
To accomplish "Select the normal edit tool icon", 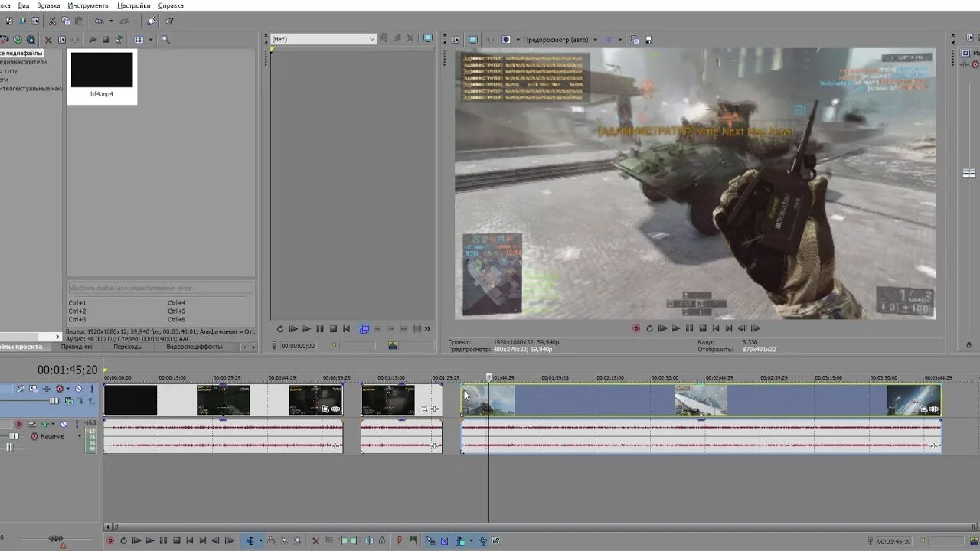I will 250,540.
